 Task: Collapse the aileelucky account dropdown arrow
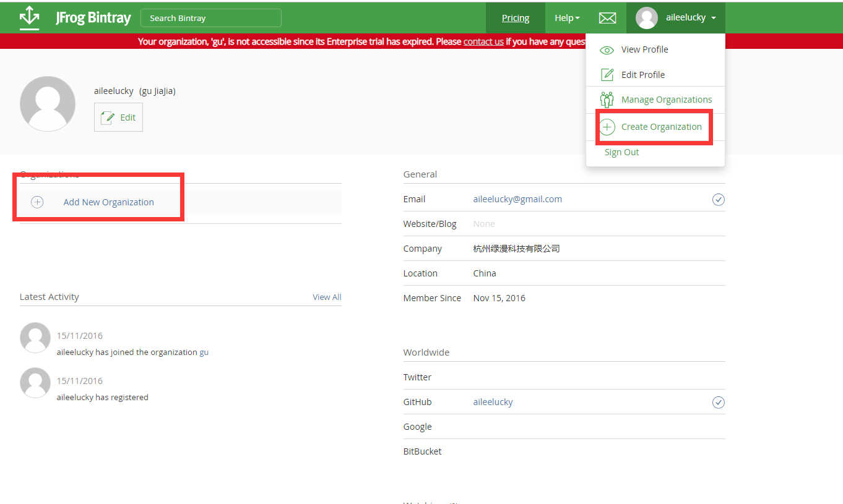714,18
